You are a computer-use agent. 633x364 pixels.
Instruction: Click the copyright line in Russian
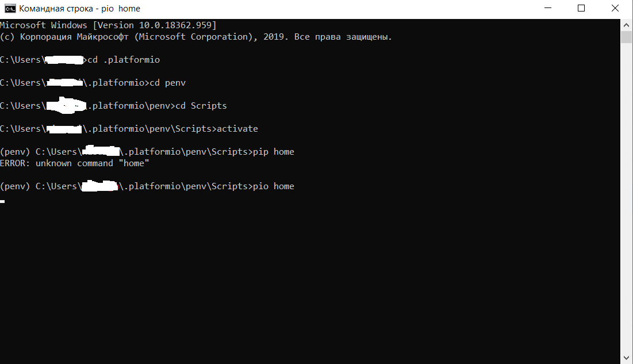pyautogui.click(x=195, y=36)
